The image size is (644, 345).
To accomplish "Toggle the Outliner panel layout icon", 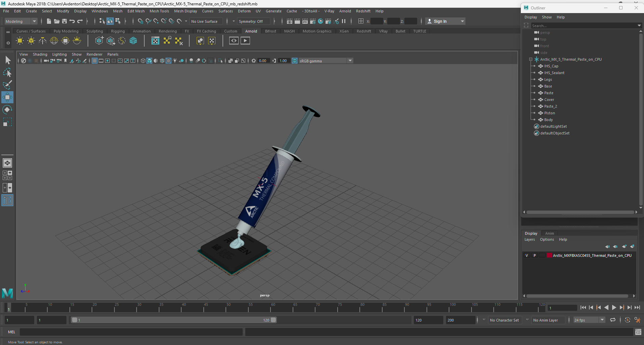I will (7, 200).
